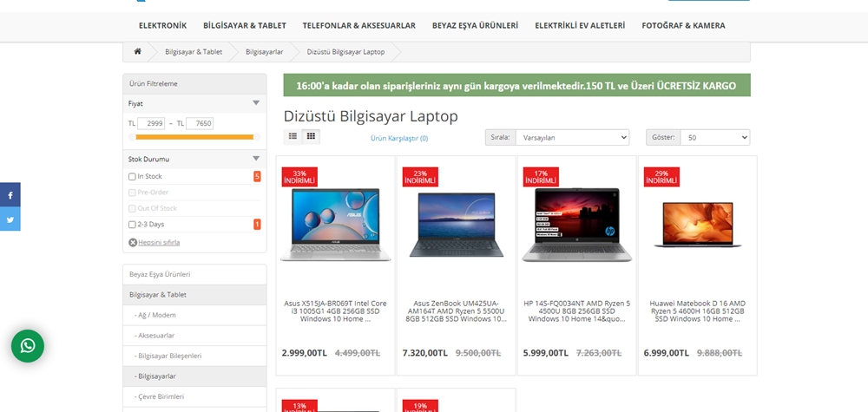The image size is (868, 412).
Task: Open Çevre Birimleri subcategory
Action: pos(194,396)
